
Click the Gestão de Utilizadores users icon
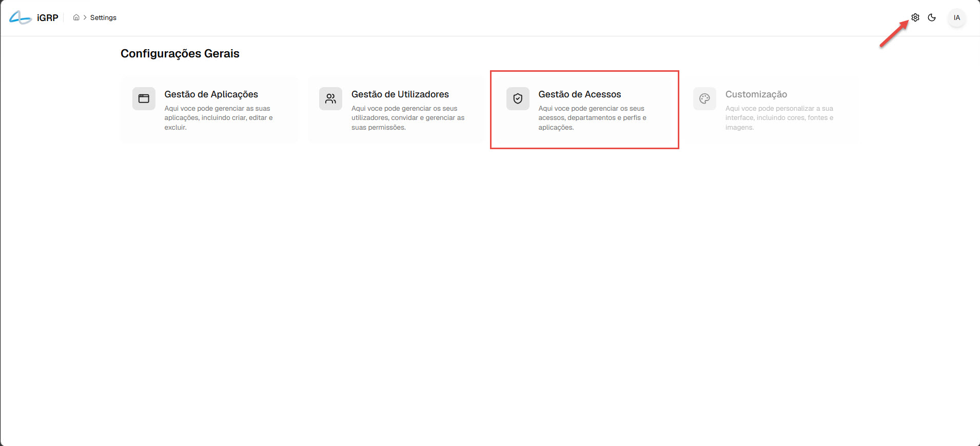pos(330,98)
